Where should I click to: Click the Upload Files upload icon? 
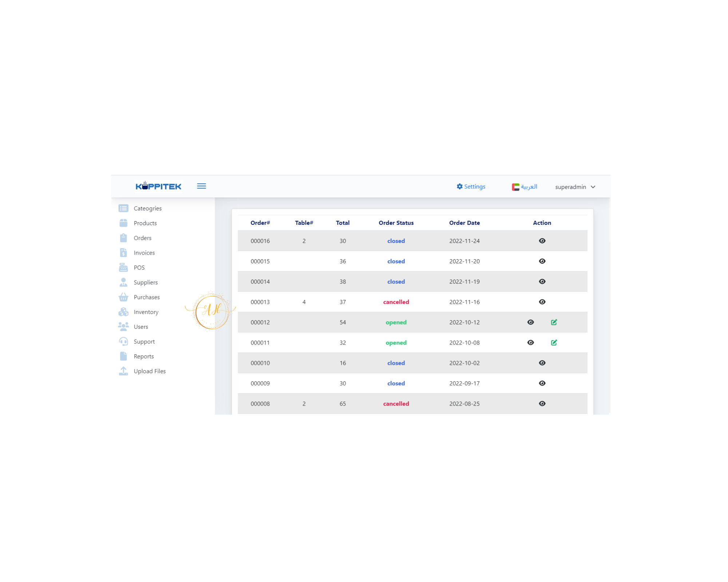(x=123, y=371)
